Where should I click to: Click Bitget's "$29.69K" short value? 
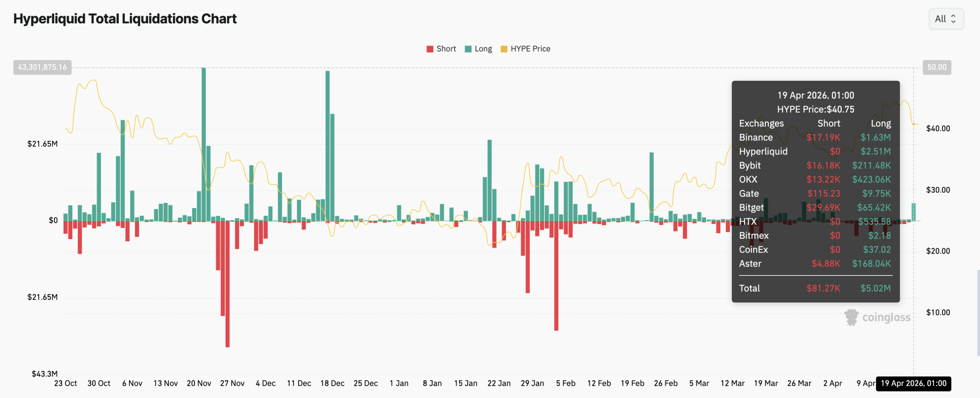(x=823, y=208)
